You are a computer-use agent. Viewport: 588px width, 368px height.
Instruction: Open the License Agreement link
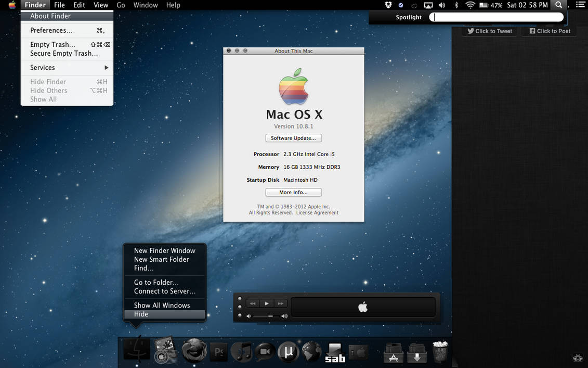[317, 212]
